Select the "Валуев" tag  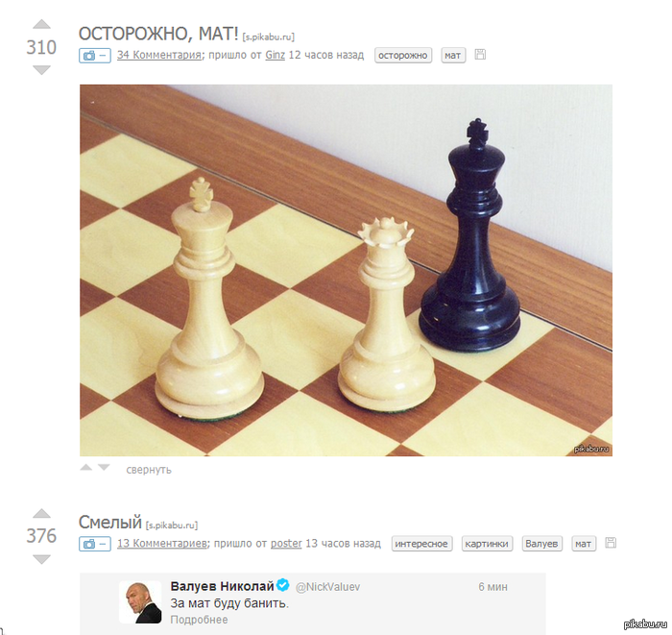coord(541,544)
